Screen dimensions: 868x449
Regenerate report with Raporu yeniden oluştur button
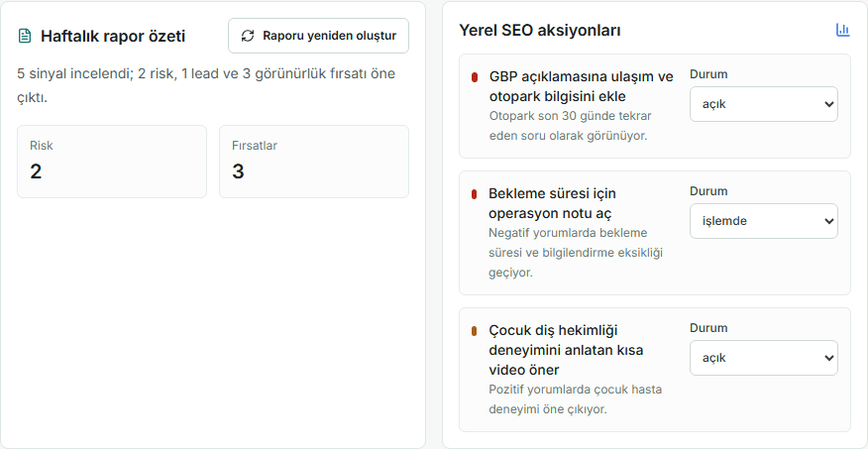point(318,36)
